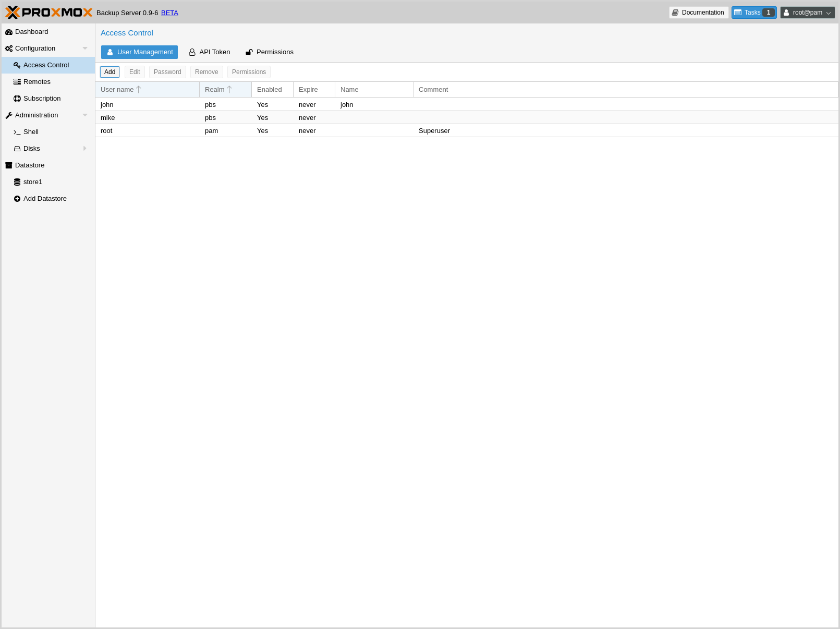Click the Proxmox logo icon

13,13
